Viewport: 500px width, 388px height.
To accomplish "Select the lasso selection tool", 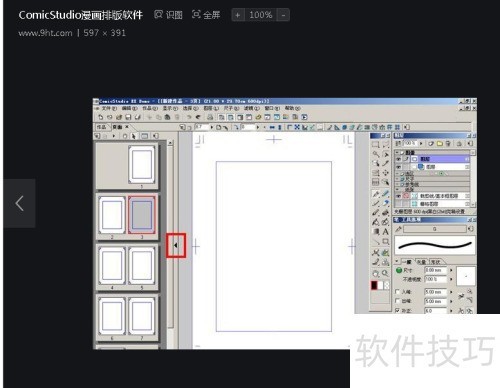I will pyautogui.click(x=386, y=145).
